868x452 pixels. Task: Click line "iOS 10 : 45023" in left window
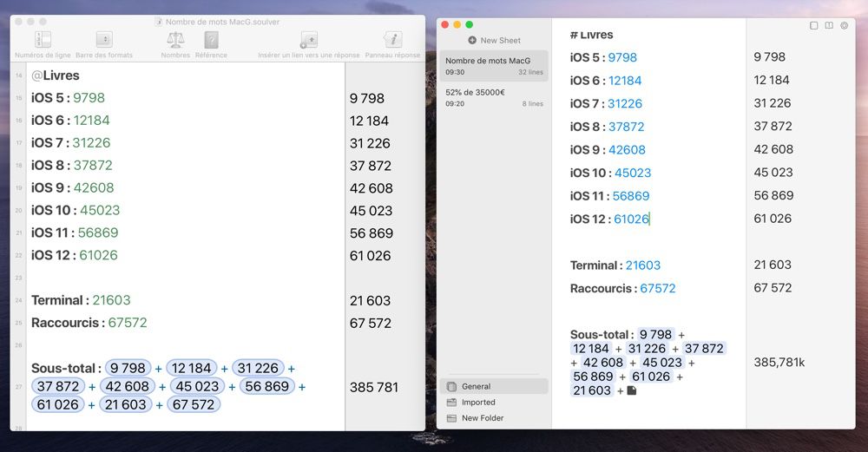click(76, 210)
